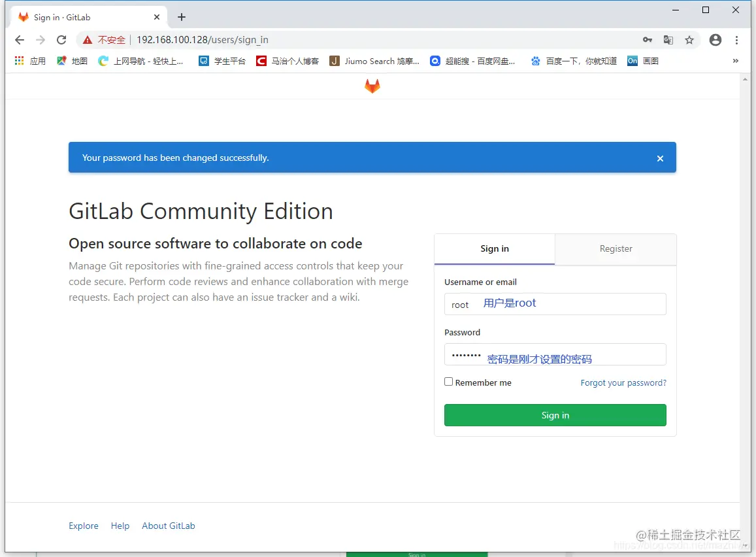Click the green Sign in button
This screenshot has height=557, width=756.
coord(555,415)
